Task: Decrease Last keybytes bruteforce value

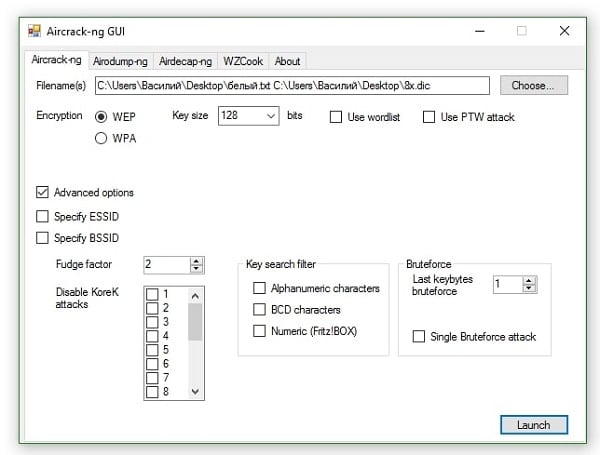Action: pyautogui.click(x=529, y=289)
